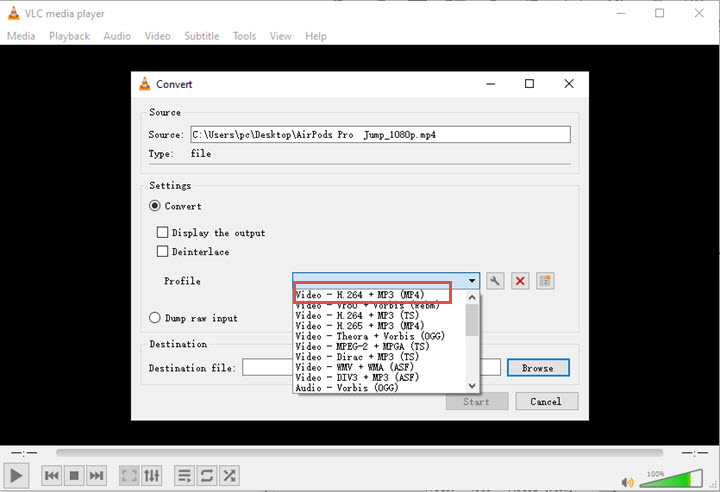720x492 pixels.
Task: Toggle the playlist icon
Action: [x=185, y=475]
